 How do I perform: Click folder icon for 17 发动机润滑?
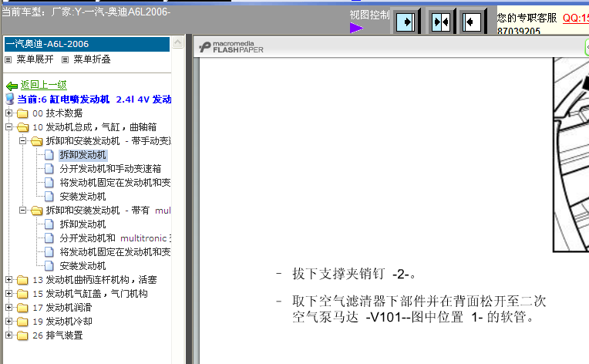click(22, 308)
